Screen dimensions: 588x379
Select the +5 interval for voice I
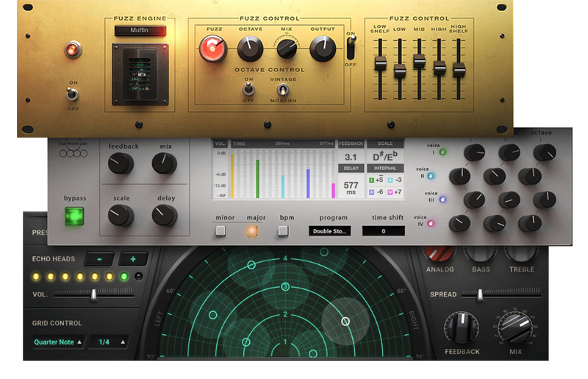376,180
